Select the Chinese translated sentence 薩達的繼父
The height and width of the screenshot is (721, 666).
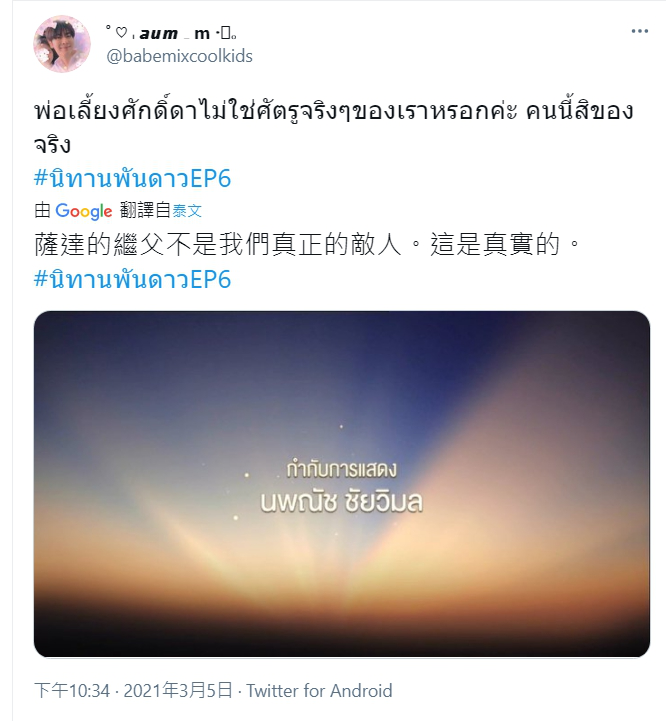[307, 244]
